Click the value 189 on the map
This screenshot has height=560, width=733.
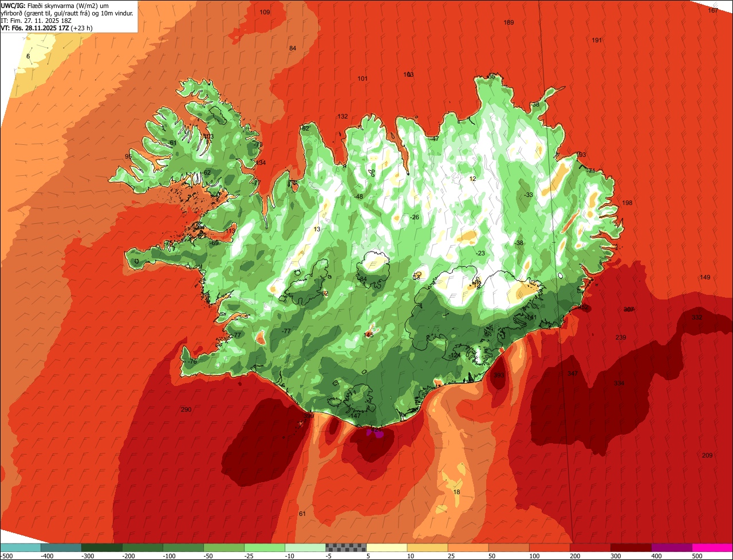tap(509, 22)
